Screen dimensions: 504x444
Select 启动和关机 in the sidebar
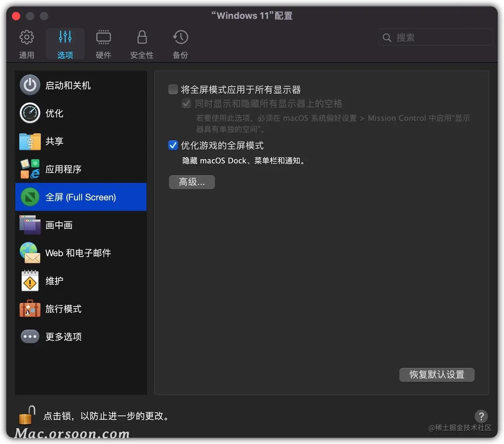(81, 85)
